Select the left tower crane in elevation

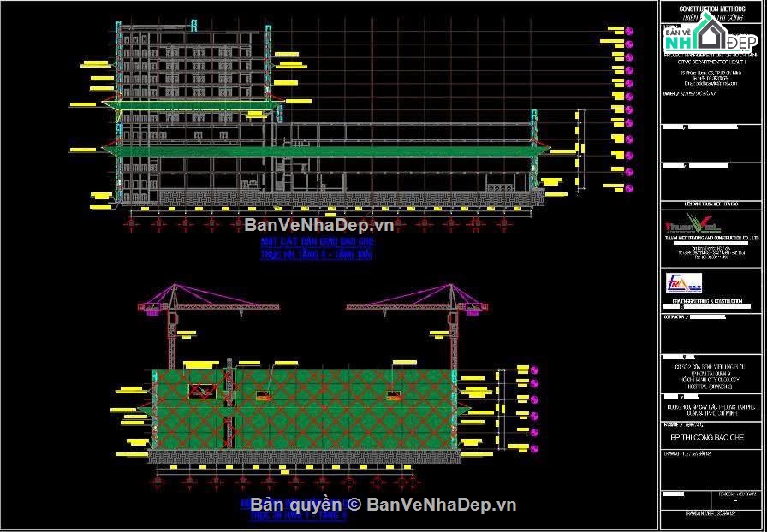(208, 325)
